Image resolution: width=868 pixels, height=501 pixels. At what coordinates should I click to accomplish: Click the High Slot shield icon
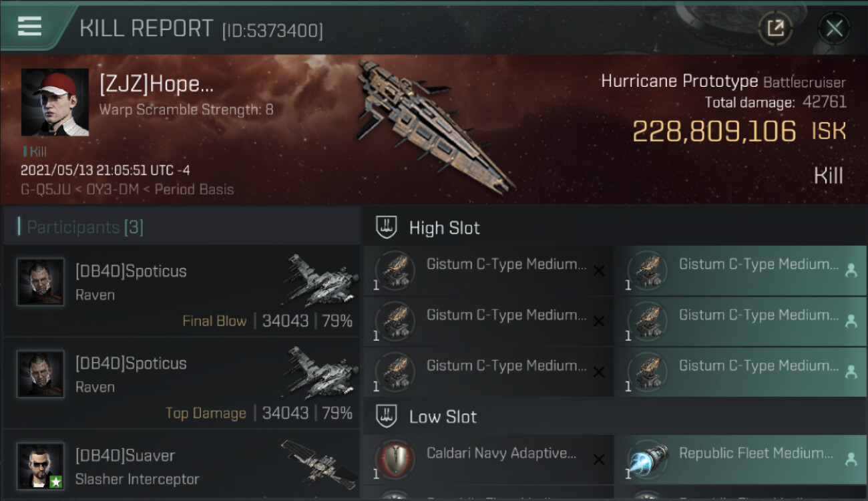click(x=387, y=227)
